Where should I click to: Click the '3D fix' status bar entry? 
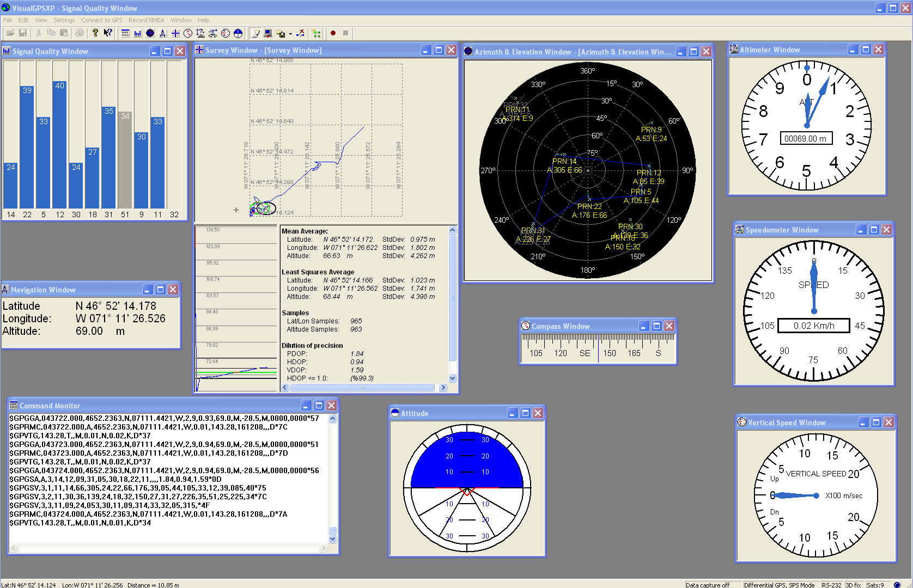853,585
